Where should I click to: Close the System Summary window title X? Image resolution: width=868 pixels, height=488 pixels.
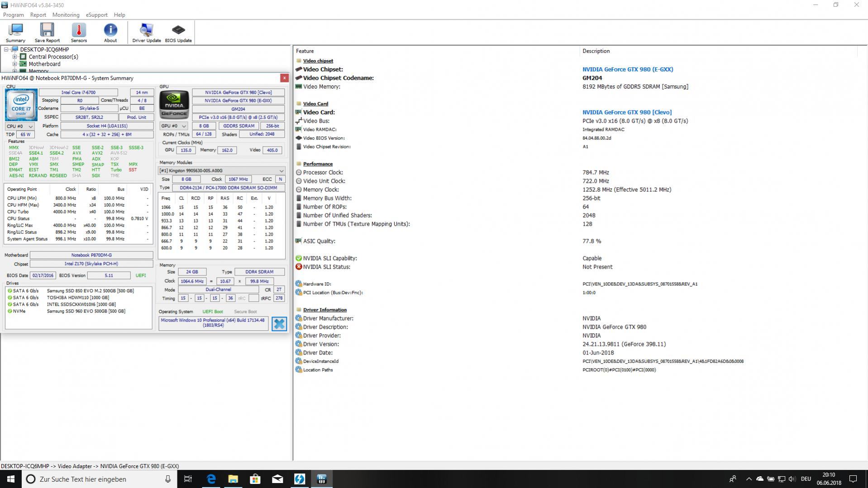pyautogui.click(x=284, y=78)
